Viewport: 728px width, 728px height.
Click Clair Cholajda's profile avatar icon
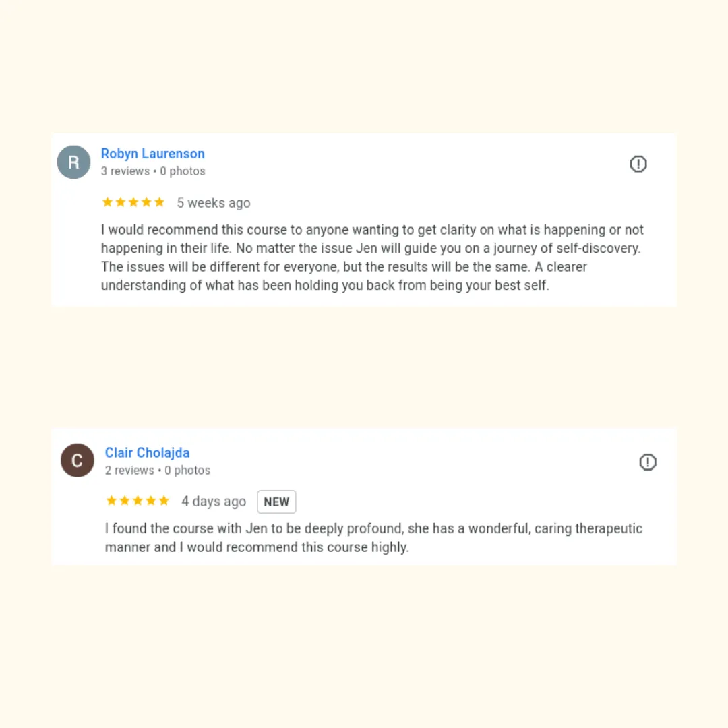77,460
